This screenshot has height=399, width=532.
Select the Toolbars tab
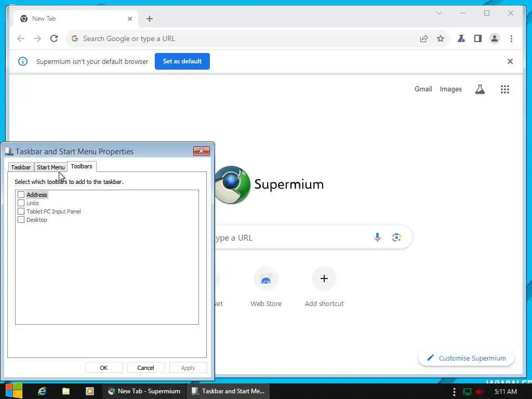coord(82,166)
